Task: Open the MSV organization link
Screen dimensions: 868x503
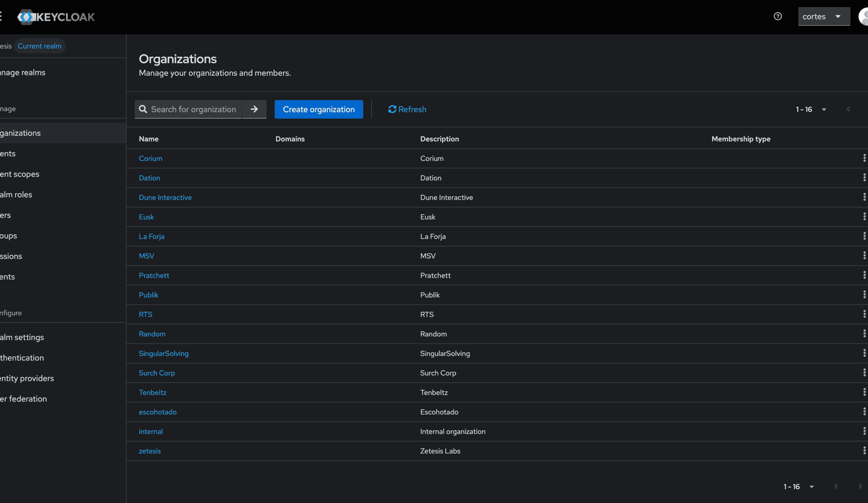Action: click(x=147, y=256)
